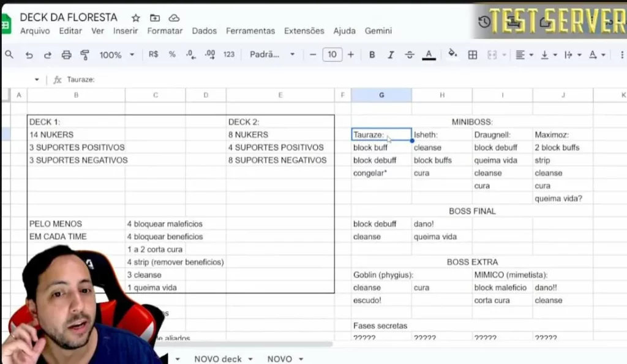Open the borders grid icon
Screen dimensions: 627x364
pos(472,54)
